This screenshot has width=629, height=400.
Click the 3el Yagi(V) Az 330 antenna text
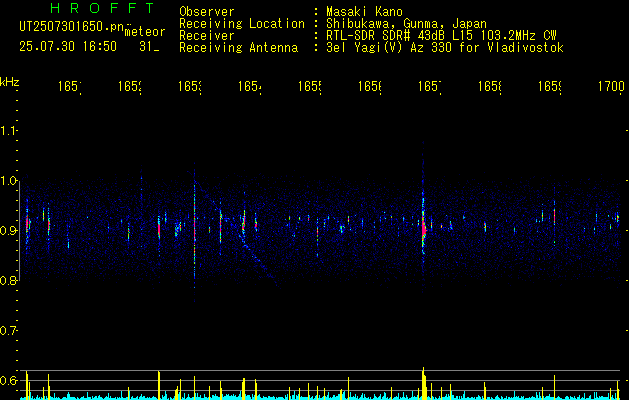click(445, 48)
